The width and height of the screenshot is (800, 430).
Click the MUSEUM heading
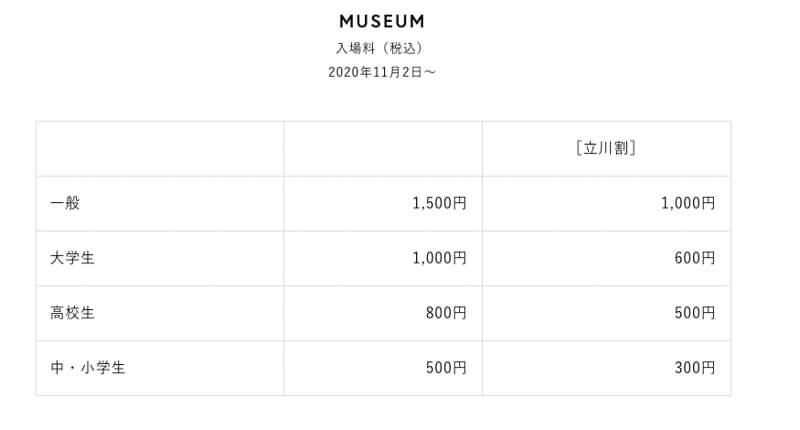[382, 21]
